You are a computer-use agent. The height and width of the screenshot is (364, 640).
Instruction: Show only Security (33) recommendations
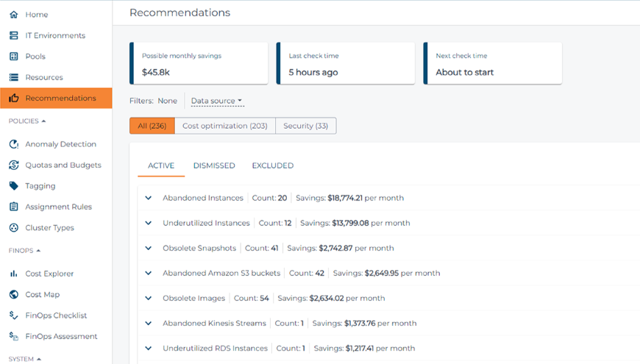[x=305, y=126]
